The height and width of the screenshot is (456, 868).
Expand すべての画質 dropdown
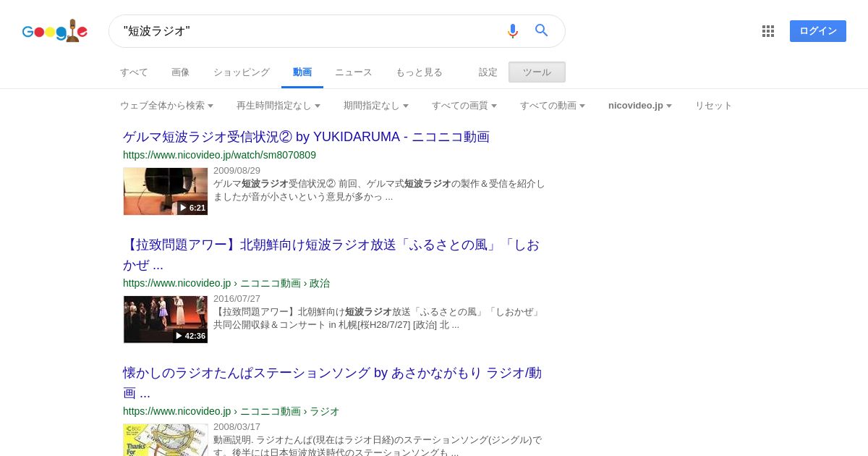pyautogui.click(x=464, y=106)
